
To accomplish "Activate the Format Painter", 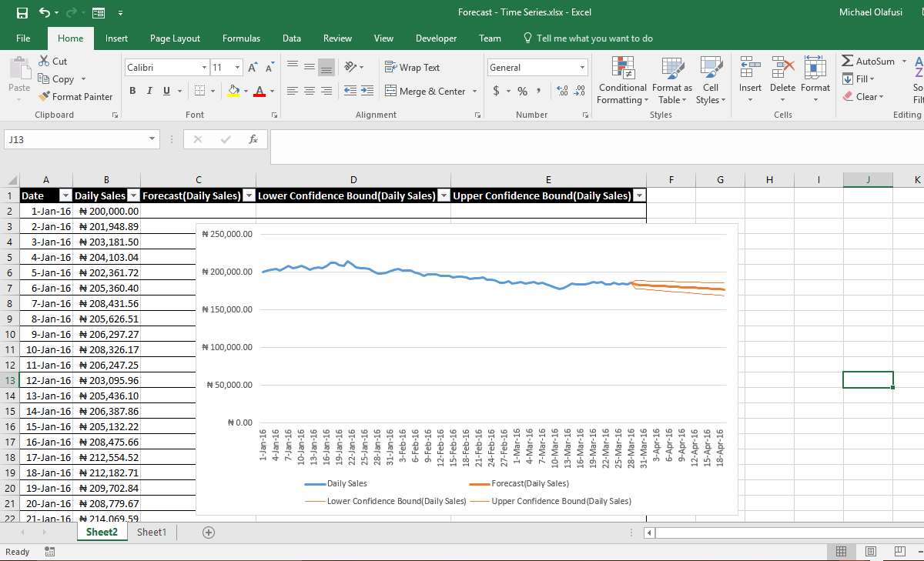I will tap(75, 96).
